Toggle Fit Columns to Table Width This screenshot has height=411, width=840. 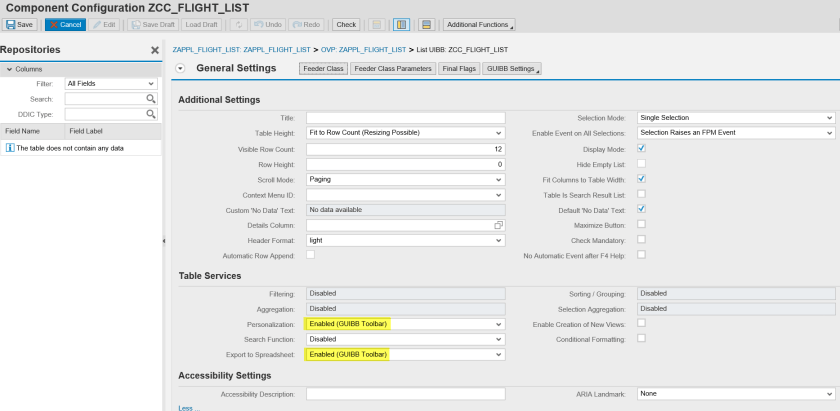[x=642, y=179]
